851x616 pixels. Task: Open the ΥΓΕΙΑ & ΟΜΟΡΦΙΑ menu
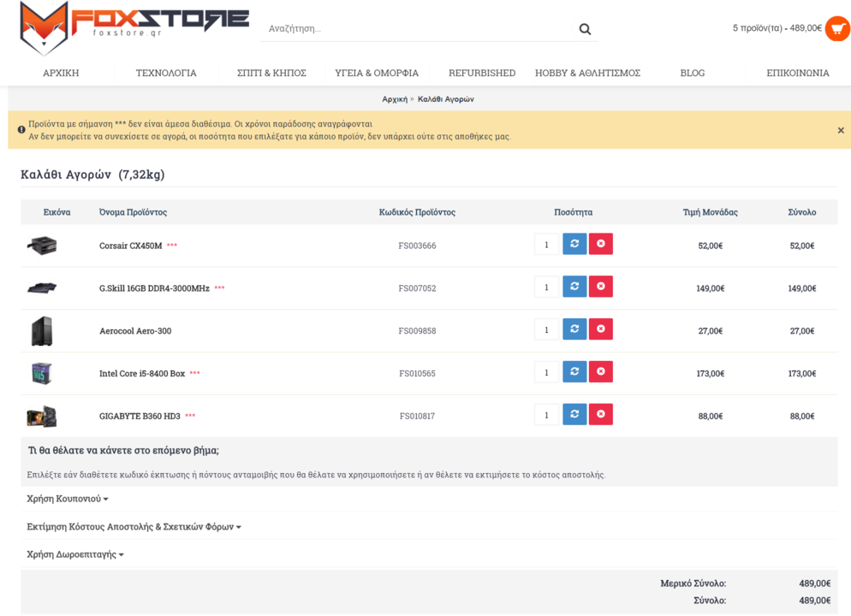(377, 73)
